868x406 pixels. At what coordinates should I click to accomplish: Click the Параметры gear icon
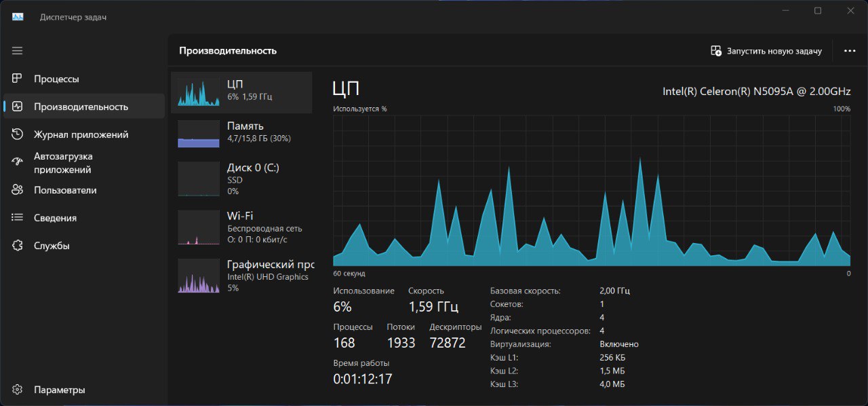[18, 390]
